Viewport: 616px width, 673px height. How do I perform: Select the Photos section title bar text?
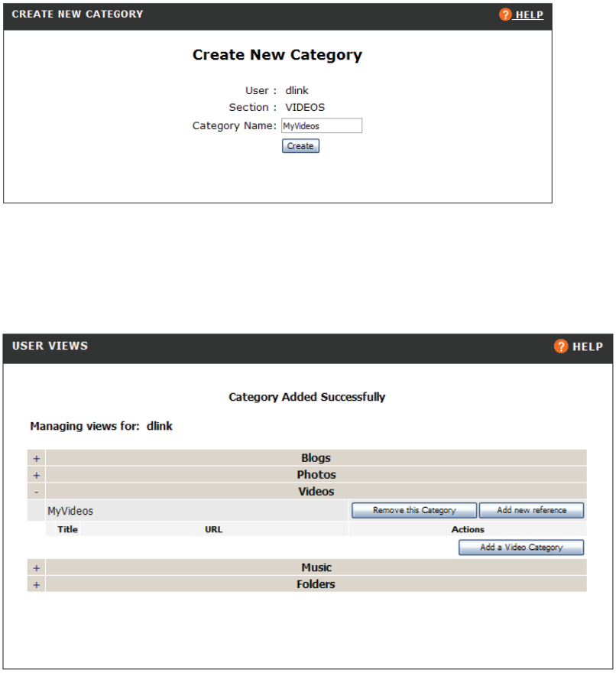point(316,475)
